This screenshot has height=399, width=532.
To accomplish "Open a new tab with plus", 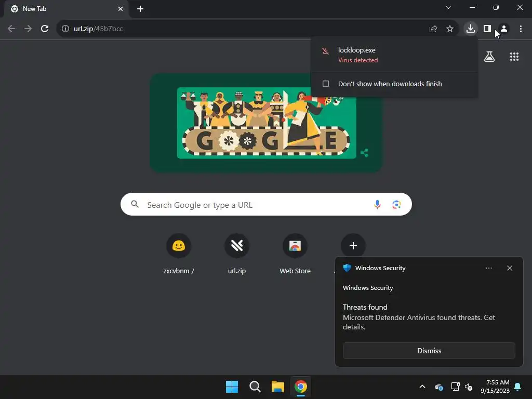I will point(140,9).
